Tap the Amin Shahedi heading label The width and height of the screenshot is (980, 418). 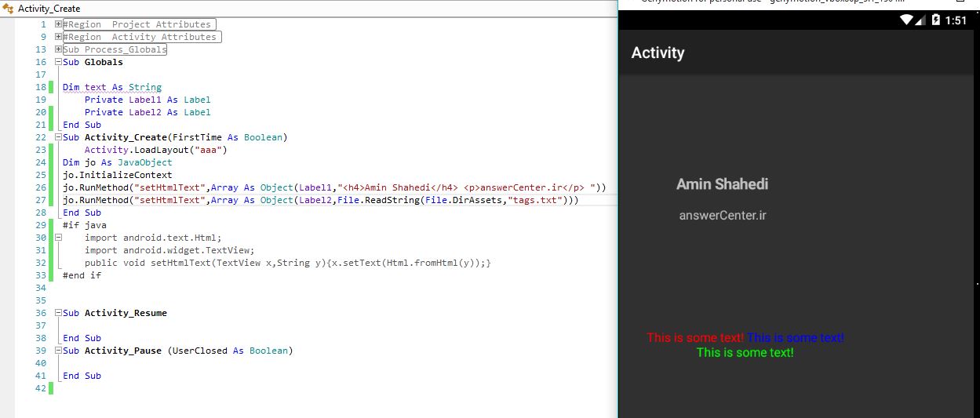click(x=722, y=184)
